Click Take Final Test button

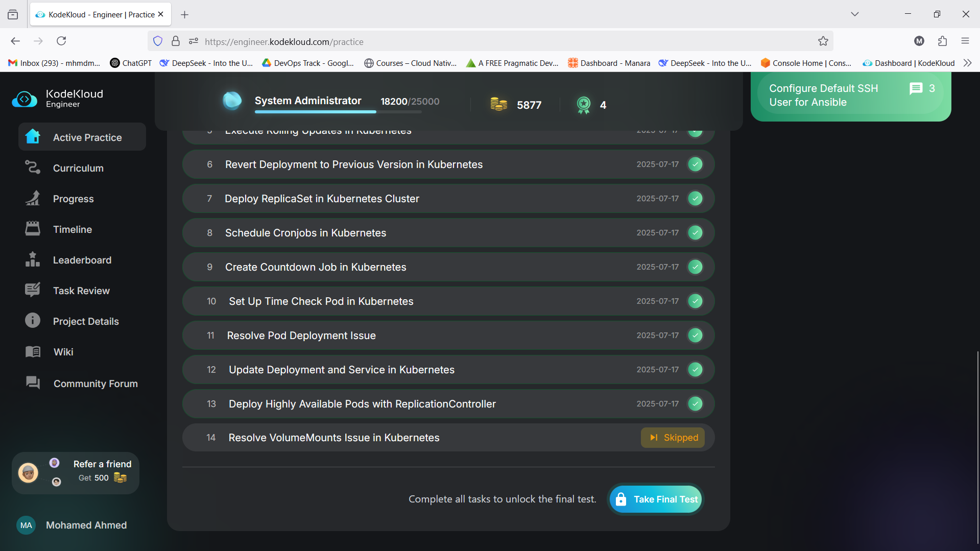pos(656,499)
